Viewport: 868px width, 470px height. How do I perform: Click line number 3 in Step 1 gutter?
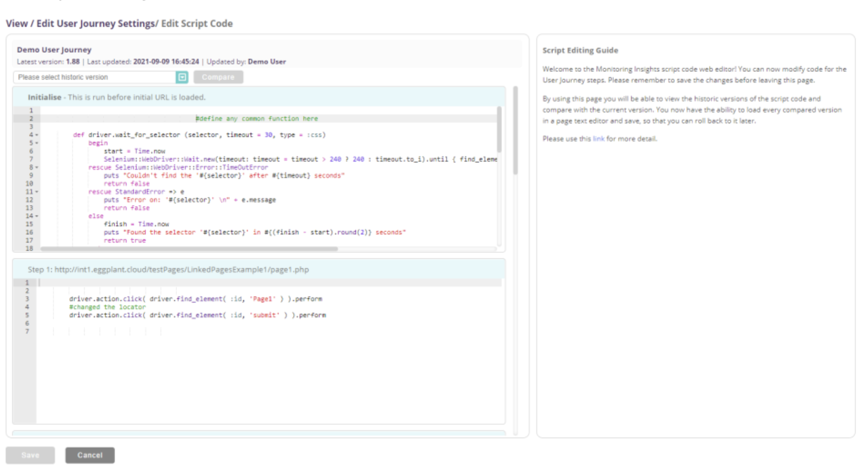coord(27,299)
